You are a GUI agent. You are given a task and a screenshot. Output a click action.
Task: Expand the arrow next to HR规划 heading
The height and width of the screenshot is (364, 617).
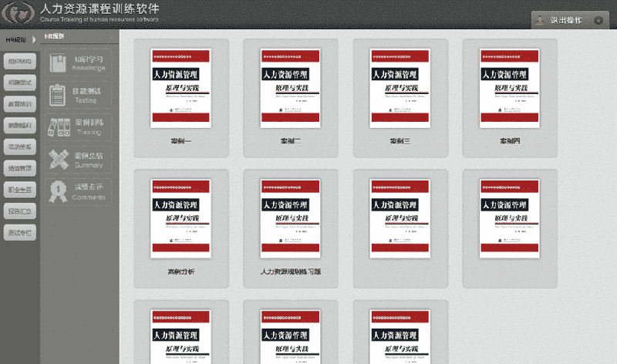(35, 39)
